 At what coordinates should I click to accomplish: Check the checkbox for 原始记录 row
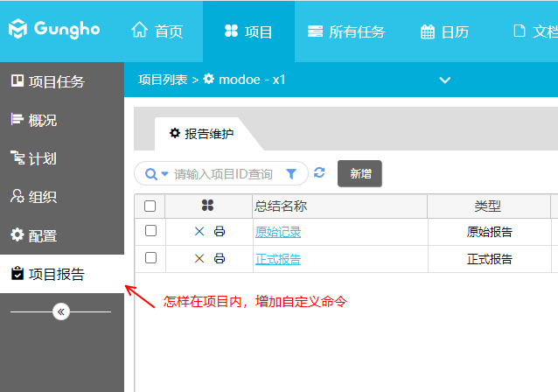click(150, 232)
